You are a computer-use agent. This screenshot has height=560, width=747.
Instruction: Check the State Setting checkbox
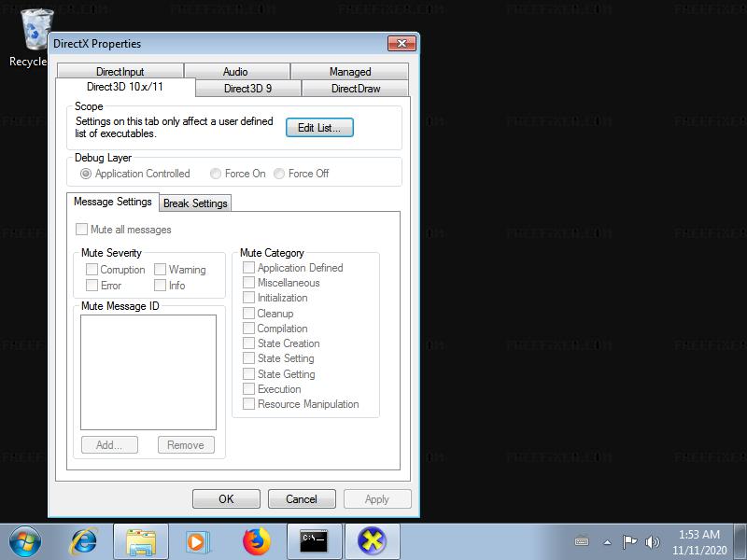click(x=278, y=358)
